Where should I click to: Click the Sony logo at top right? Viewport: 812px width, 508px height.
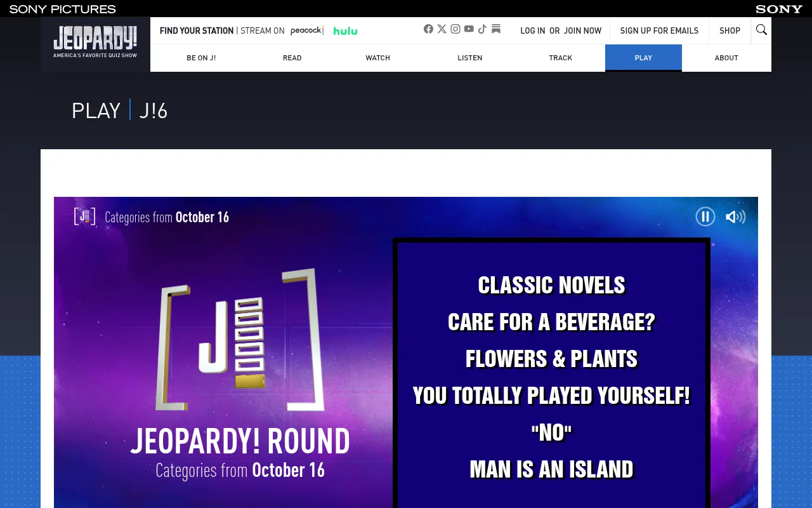[779, 9]
